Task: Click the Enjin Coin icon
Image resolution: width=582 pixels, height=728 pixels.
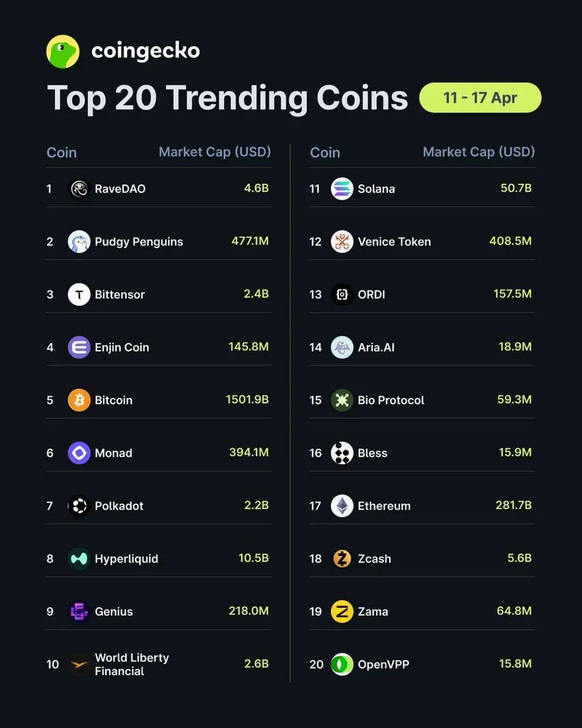Action: pos(79,347)
